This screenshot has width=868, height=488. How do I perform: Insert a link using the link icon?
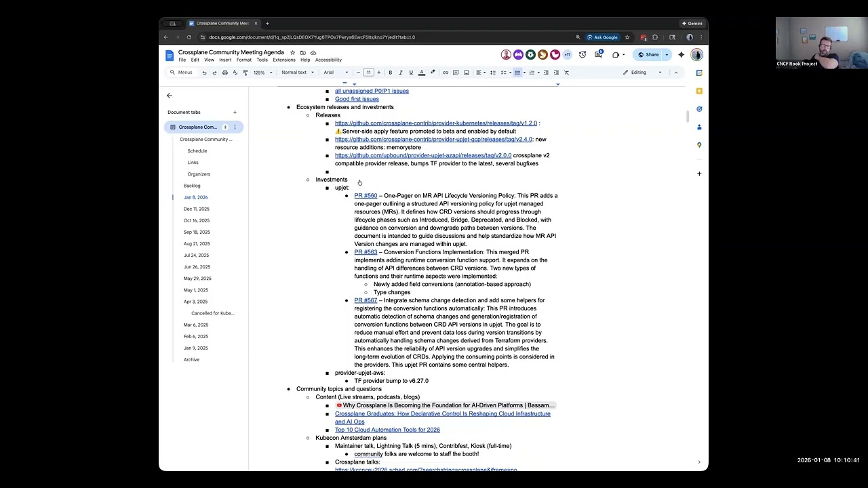446,73
